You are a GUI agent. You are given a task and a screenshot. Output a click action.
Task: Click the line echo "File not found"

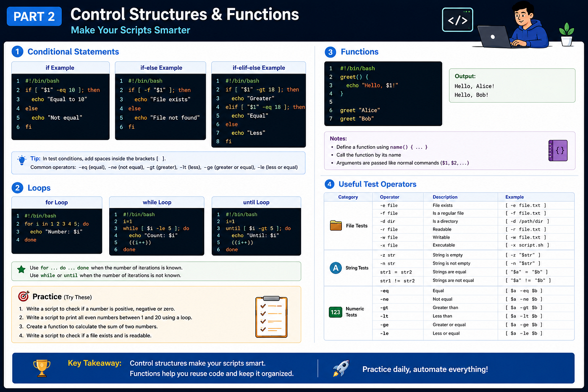pyautogui.click(x=167, y=118)
